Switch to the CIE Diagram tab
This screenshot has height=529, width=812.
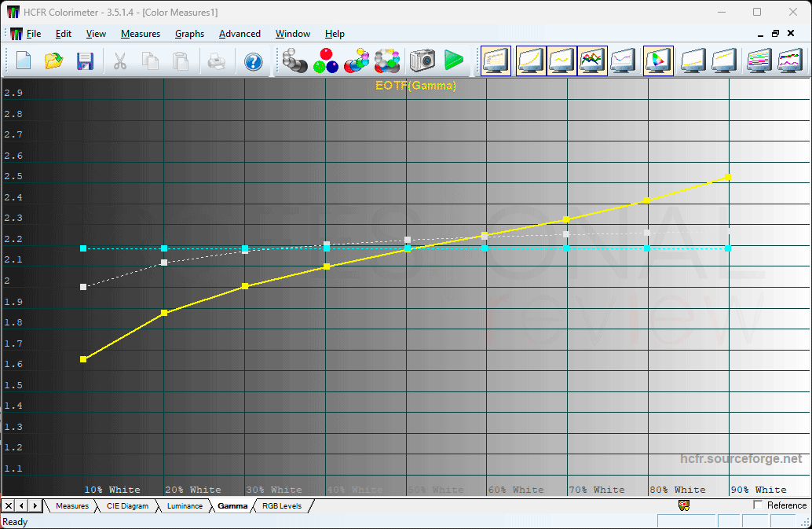click(x=127, y=505)
